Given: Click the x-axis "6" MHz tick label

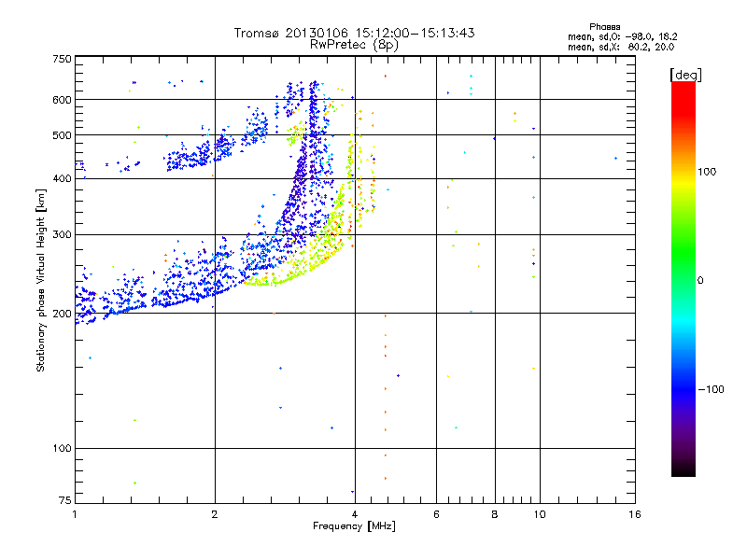Looking at the screenshot, I should pos(436,514).
